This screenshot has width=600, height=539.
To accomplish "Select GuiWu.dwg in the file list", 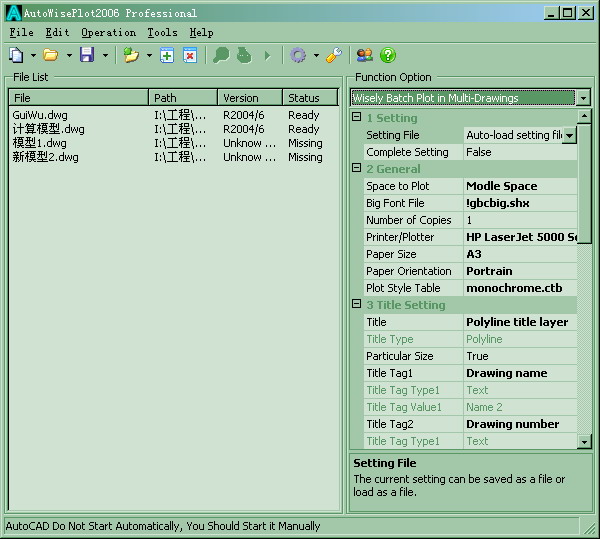I will click(40, 115).
